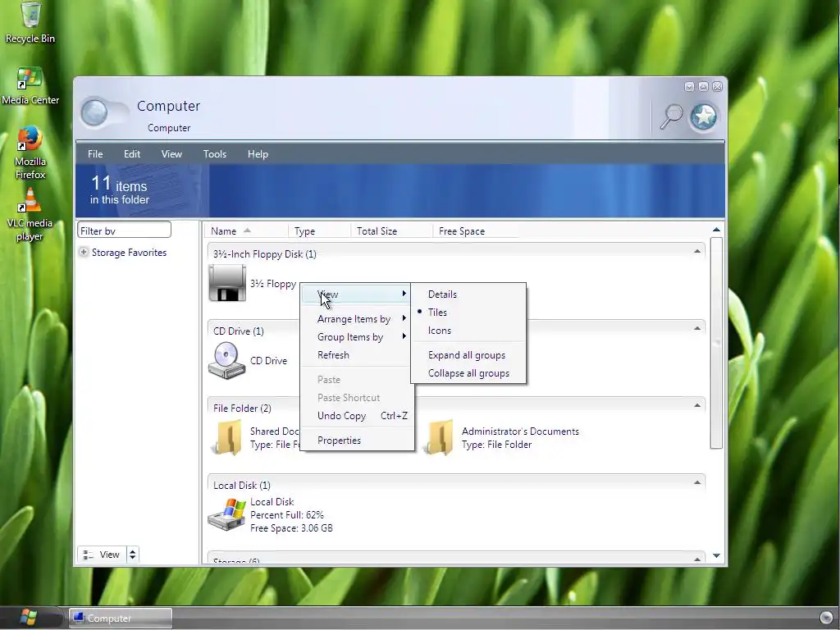Collapse the Local Disk group
This screenshot has height=630, width=840.
[x=697, y=482]
